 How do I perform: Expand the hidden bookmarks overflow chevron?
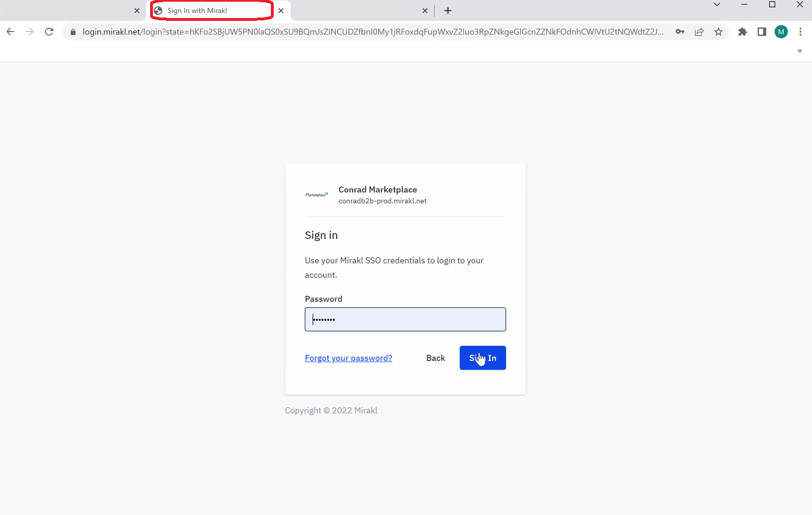tap(800, 51)
